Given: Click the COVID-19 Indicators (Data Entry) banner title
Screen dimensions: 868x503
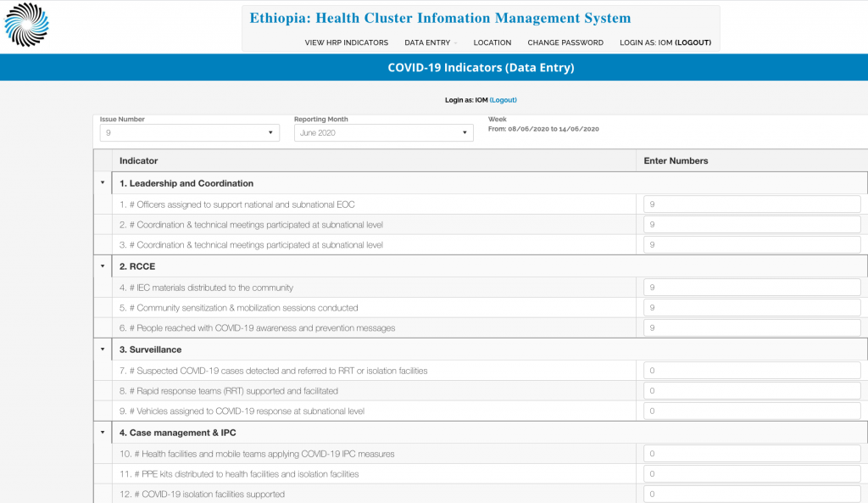Looking at the screenshot, I should point(481,68).
